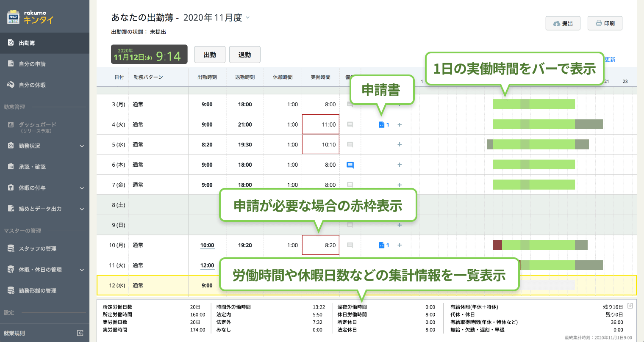Click the rakumo キンタイ logo
This screenshot has height=342, width=644.
point(30,17)
